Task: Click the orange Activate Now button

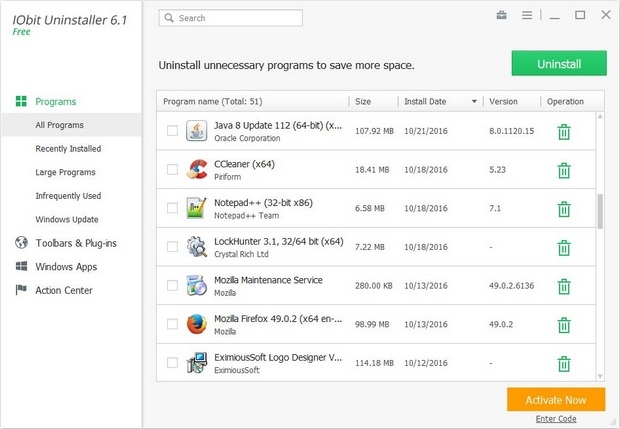Action: click(x=556, y=400)
